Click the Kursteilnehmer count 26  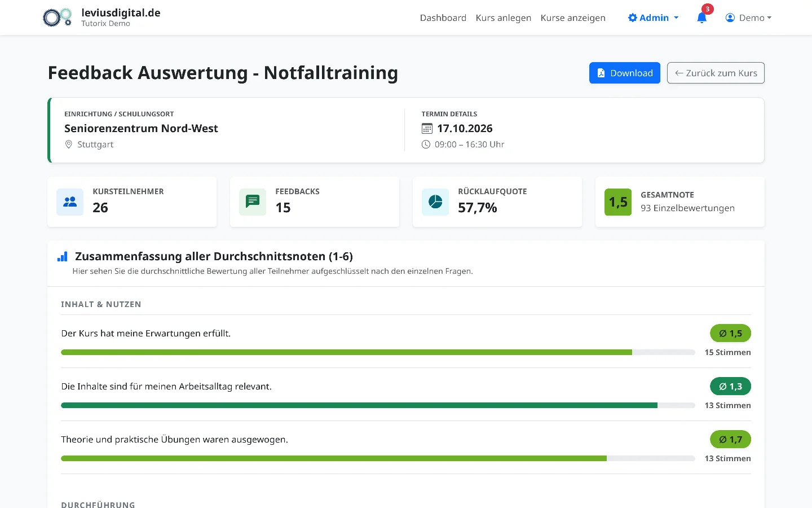[100, 208]
